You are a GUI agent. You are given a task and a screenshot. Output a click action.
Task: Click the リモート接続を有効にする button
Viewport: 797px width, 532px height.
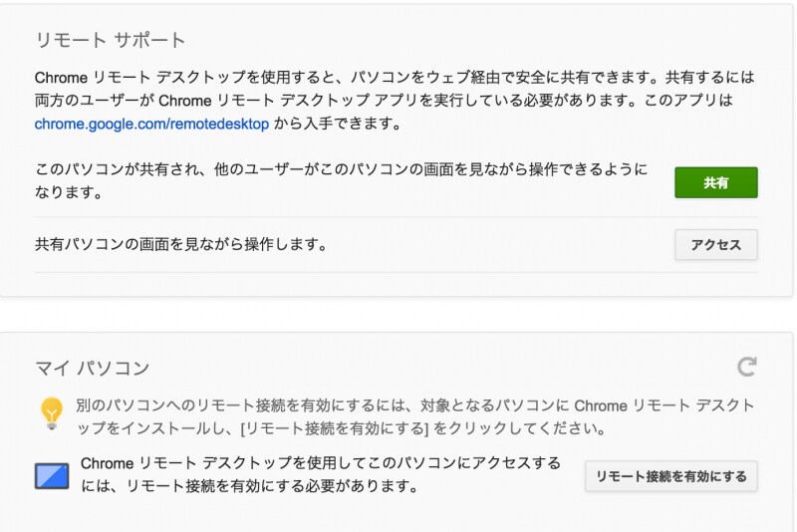coord(670,476)
